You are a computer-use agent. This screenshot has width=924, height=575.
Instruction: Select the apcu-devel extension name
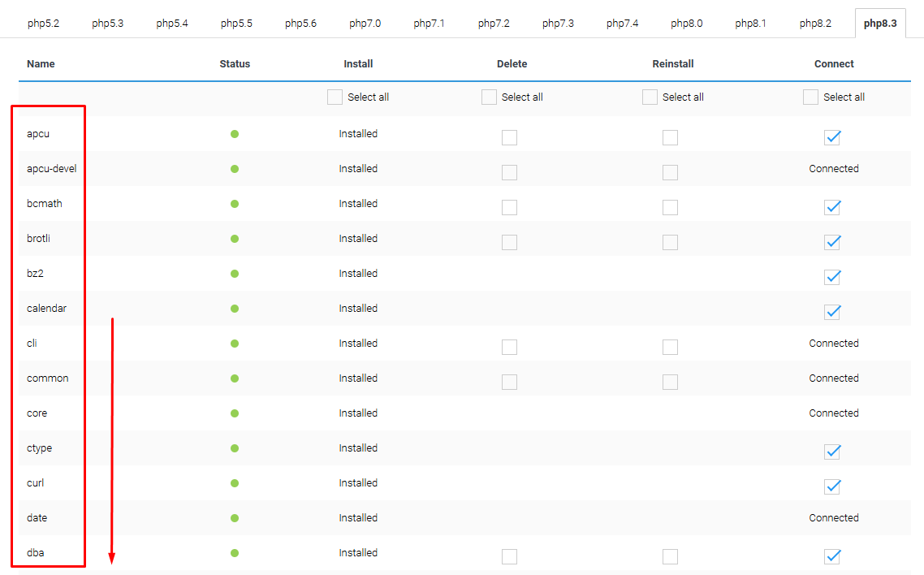(x=52, y=168)
